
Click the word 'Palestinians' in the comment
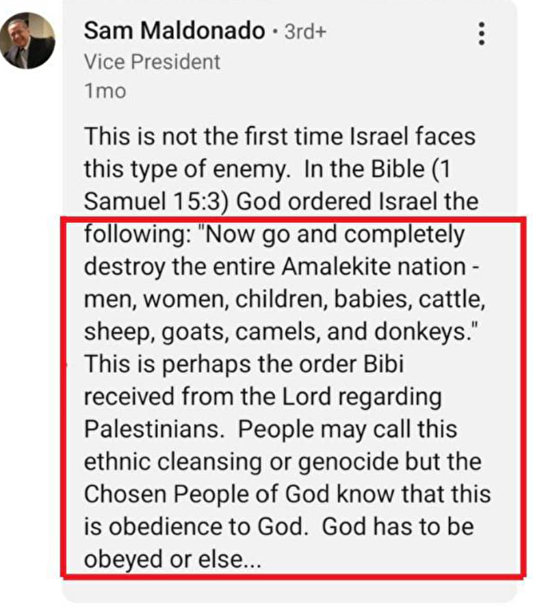154,429
